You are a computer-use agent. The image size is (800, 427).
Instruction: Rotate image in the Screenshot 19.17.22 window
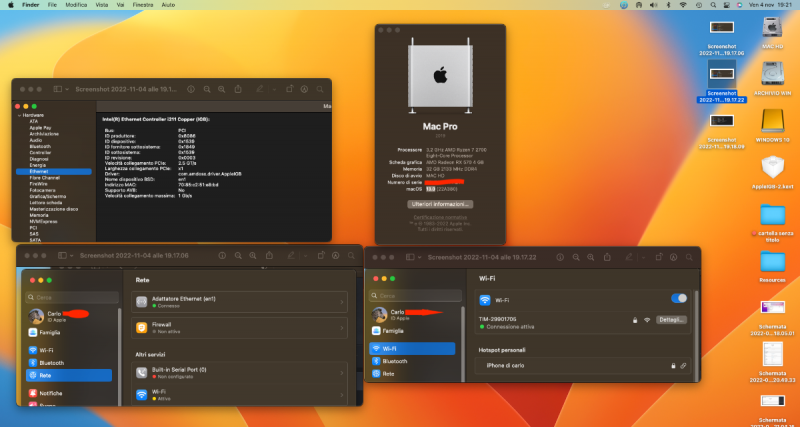click(x=659, y=257)
